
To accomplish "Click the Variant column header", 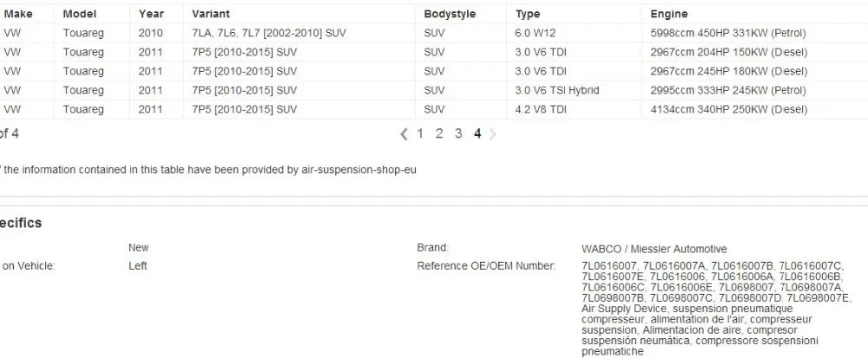I will tap(211, 14).
